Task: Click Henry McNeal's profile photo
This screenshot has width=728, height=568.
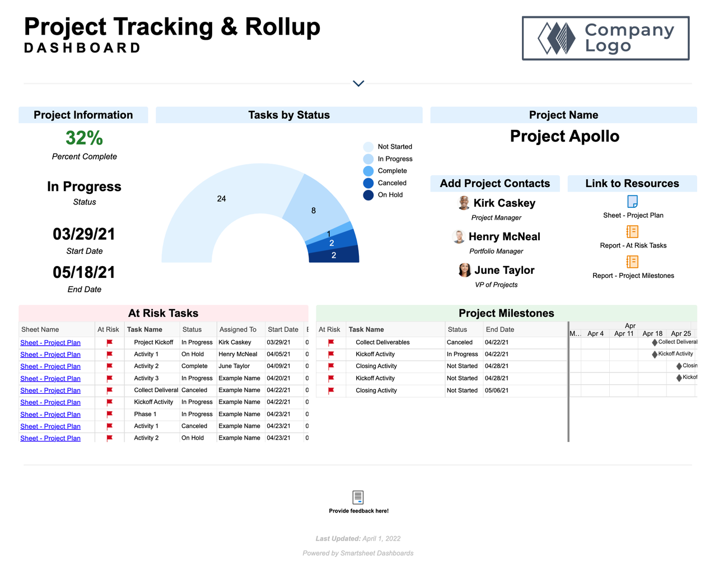Action: click(x=458, y=236)
